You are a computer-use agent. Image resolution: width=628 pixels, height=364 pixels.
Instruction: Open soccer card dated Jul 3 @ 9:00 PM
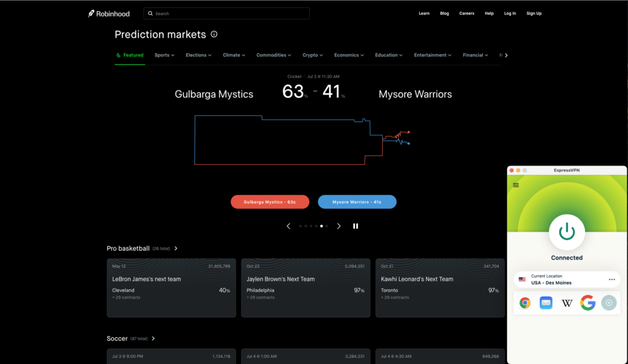pos(172,357)
